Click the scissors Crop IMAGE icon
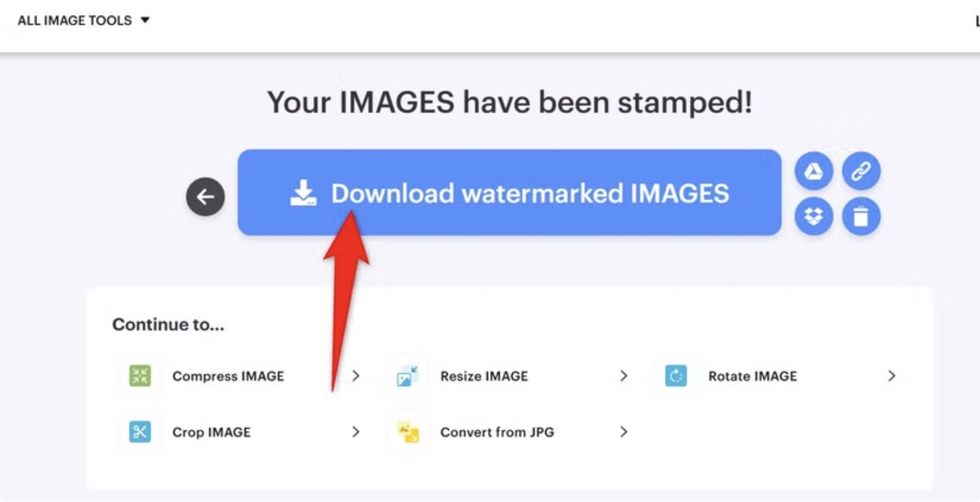The image size is (980, 502). (140, 432)
